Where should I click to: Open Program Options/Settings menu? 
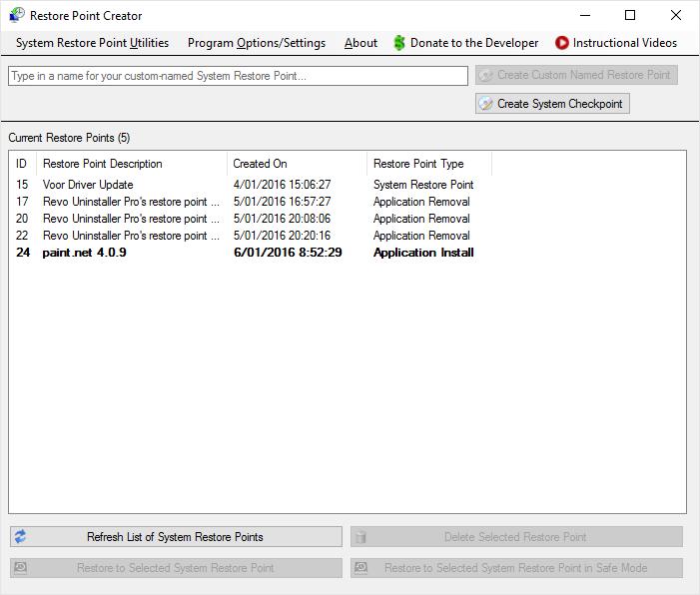[x=257, y=43]
